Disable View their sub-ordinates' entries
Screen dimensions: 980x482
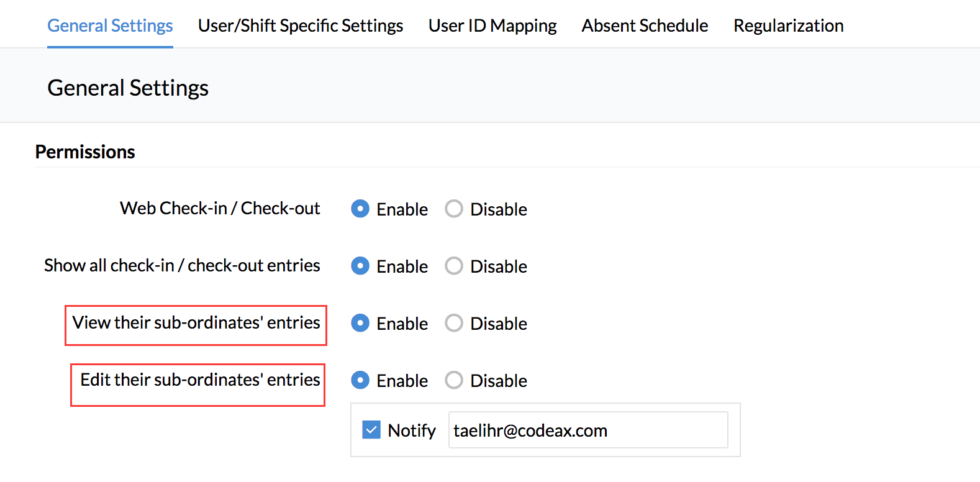click(454, 323)
